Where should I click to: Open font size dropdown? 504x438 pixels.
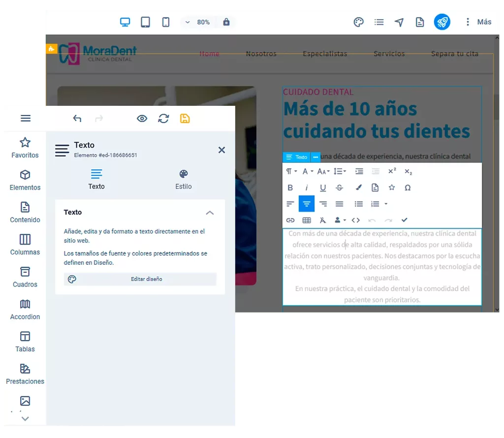[323, 171]
